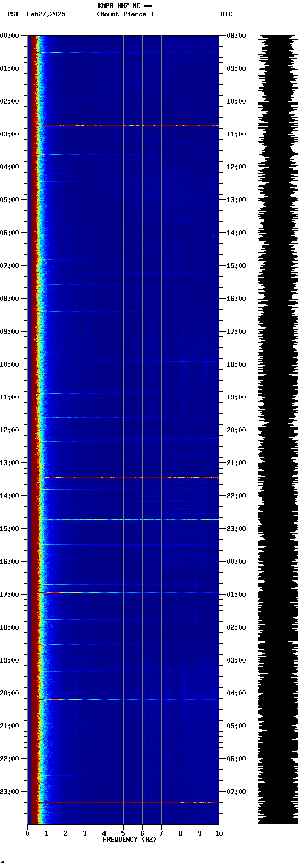Click the black seismogram waveform trace

coord(278,430)
